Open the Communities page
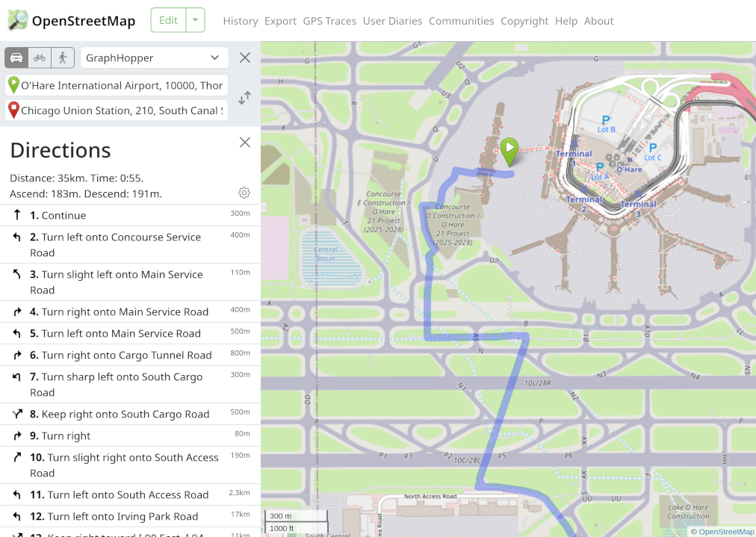756x537 pixels. 462,21
